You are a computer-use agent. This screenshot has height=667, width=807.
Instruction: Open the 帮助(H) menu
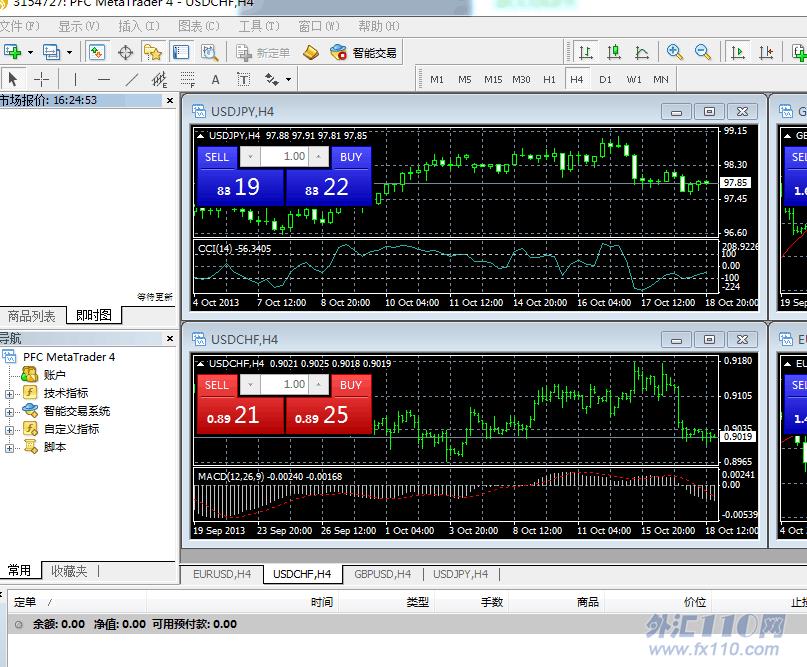(379, 26)
